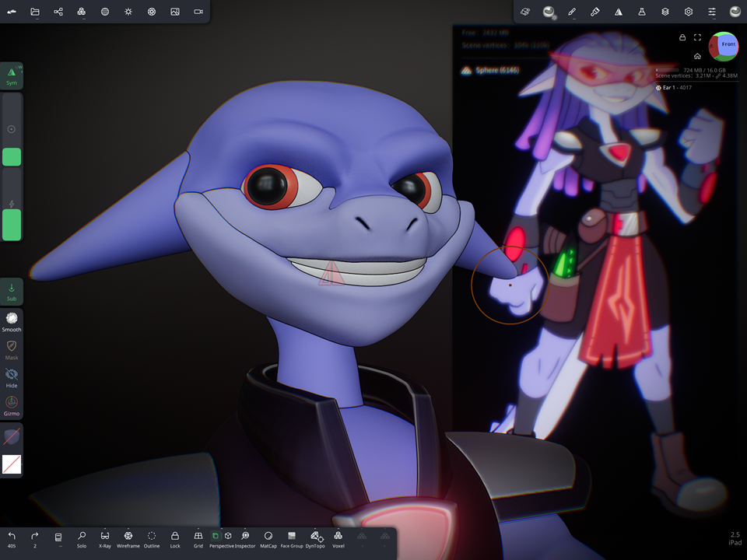Screen dimensions: 747x560
Task: Adjust brush intensity slider with lightning icon
Action: (12, 205)
